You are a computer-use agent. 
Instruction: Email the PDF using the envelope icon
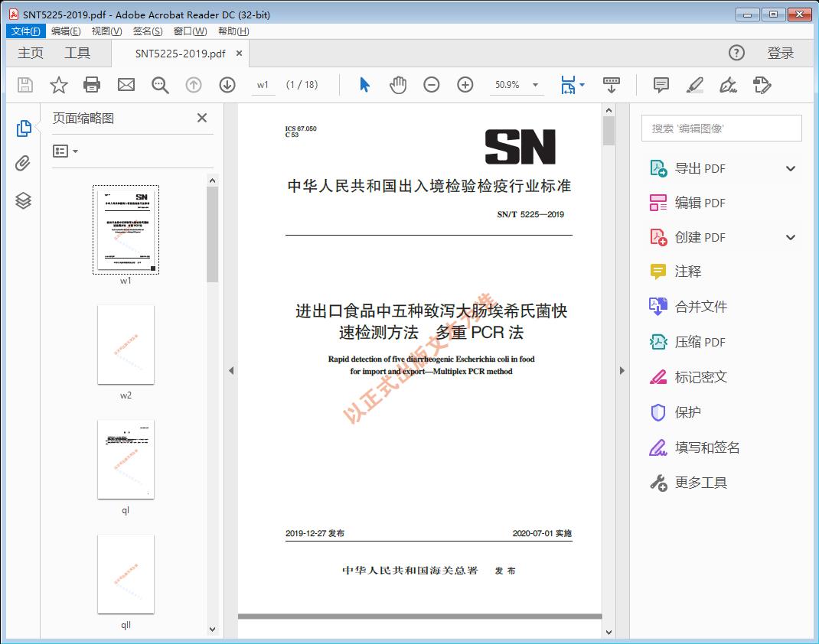click(126, 85)
